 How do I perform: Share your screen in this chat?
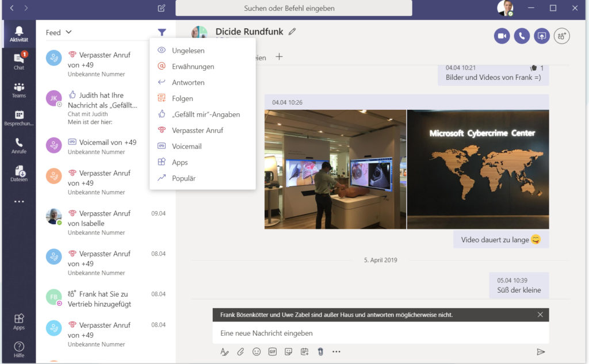[x=542, y=36]
